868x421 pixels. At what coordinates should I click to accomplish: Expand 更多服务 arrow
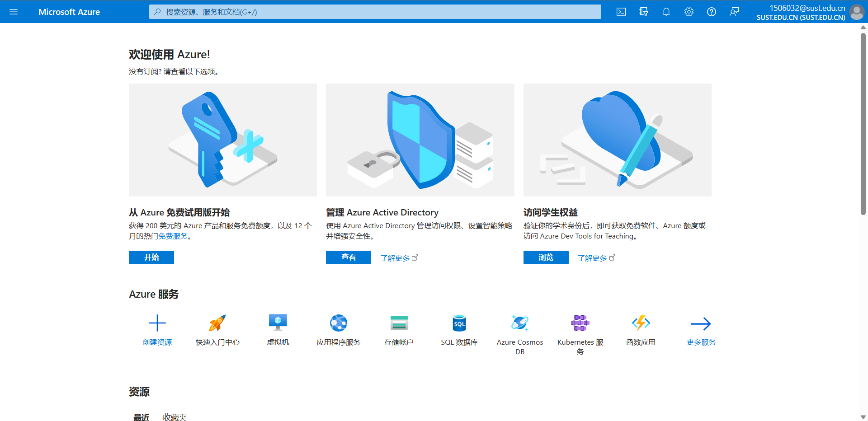pos(701,323)
